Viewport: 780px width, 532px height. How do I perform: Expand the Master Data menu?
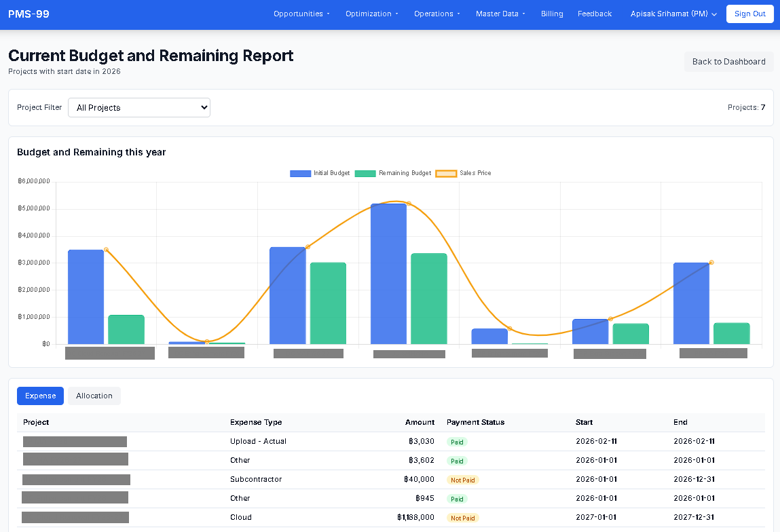point(500,14)
